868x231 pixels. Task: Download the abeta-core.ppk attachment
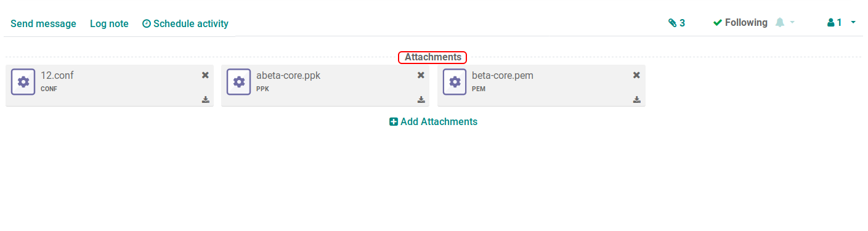(421, 100)
